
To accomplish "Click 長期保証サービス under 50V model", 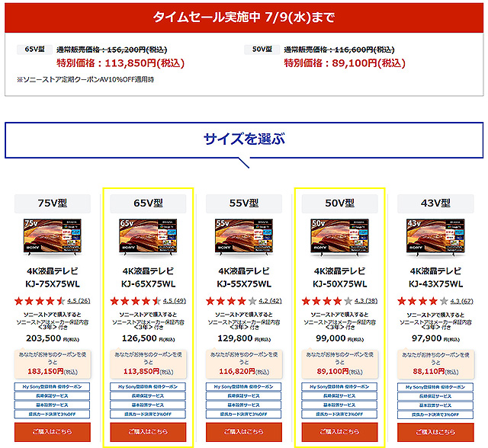I will click(x=339, y=395).
